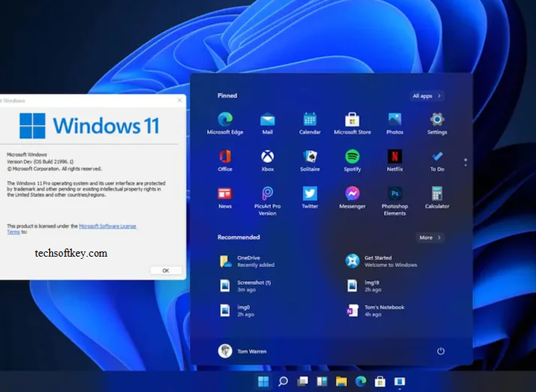Image resolution: width=536 pixels, height=392 pixels.
Task: Open the News app
Action: [225, 197]
